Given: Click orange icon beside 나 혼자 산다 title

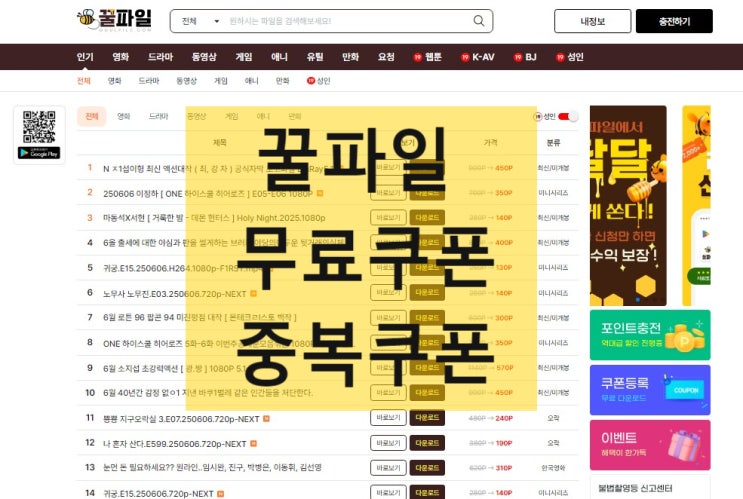Looking at the screenshot, I should pyautogui.click(x=254, y=444).
